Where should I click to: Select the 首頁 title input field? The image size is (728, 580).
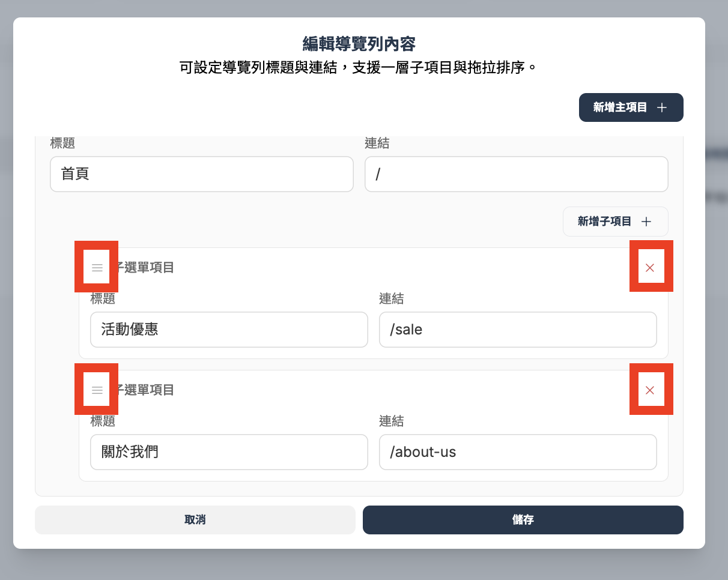coord(202,174)
